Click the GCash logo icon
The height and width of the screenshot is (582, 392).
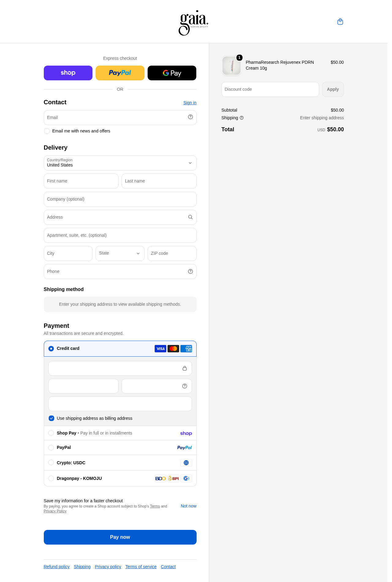(x=186, y=478)
